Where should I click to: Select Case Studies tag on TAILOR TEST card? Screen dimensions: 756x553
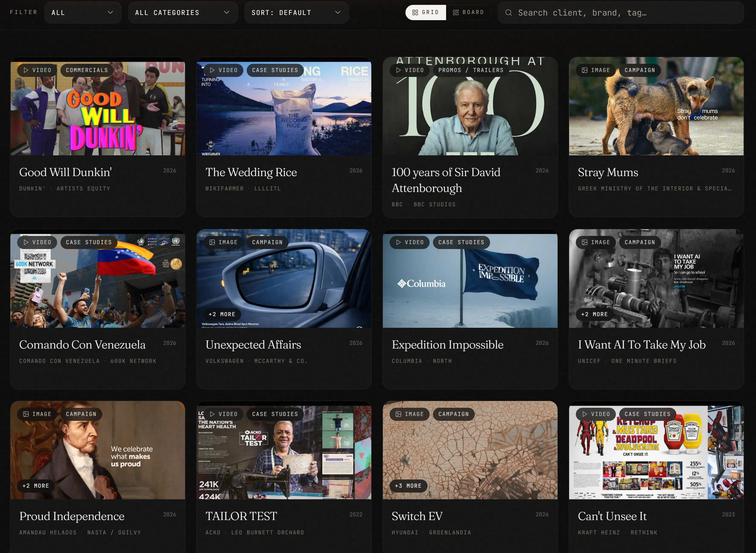[275, 414]
